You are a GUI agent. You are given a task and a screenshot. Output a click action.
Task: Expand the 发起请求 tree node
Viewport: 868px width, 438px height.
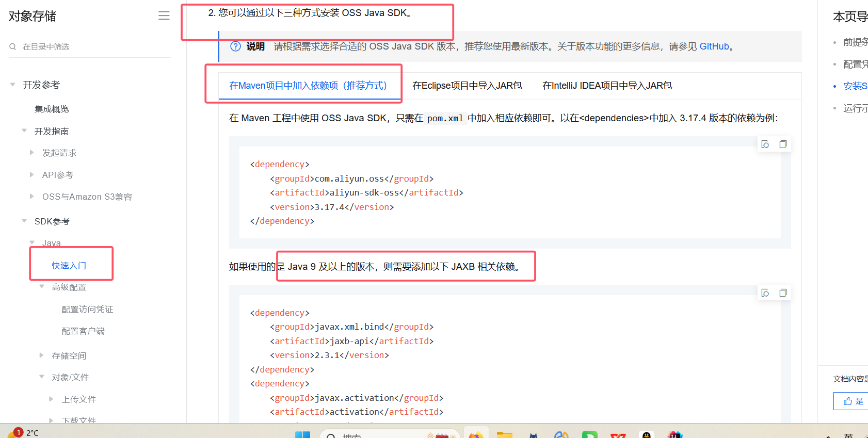[x=32, y=153]
